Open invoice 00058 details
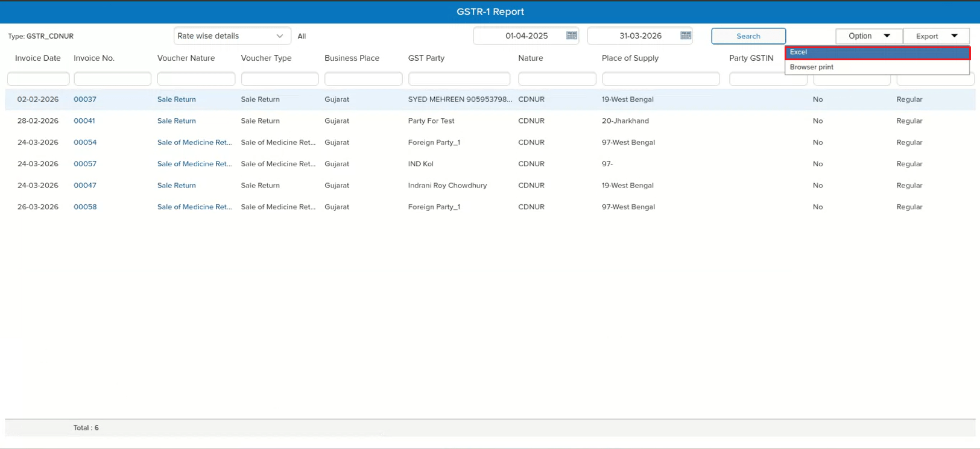 click(85, 207)
